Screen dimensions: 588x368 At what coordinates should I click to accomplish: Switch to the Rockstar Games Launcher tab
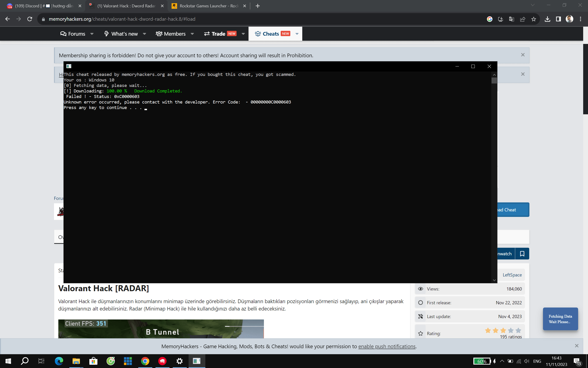point(209,6)
